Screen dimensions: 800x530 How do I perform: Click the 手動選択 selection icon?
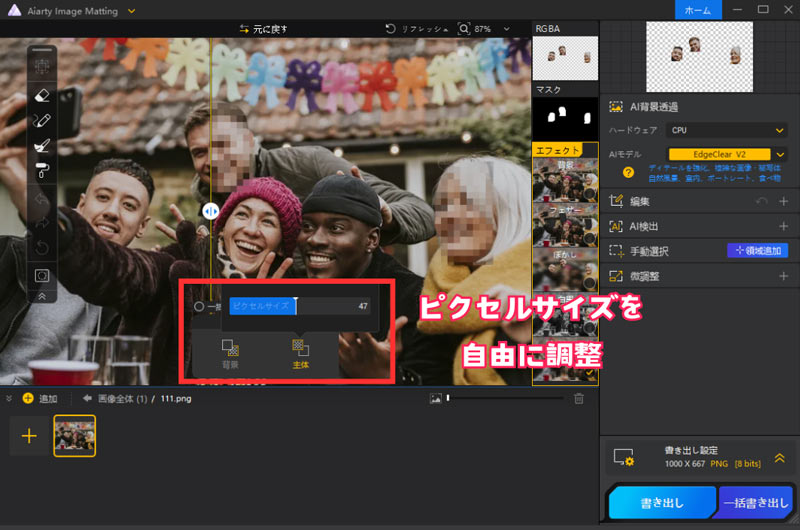616,251
